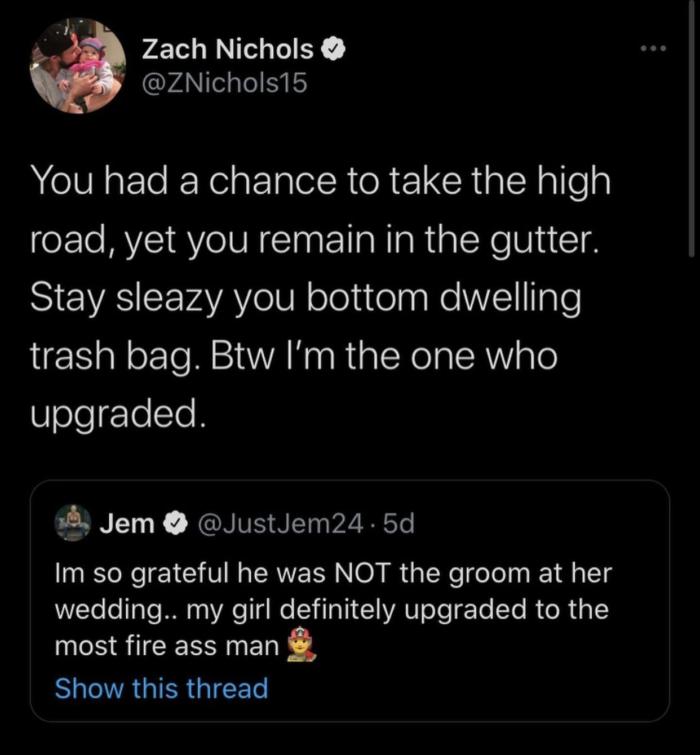Click the firefighter emoji in the quoted tweet
The image size is (700, 755).
[x=302, y=645]
